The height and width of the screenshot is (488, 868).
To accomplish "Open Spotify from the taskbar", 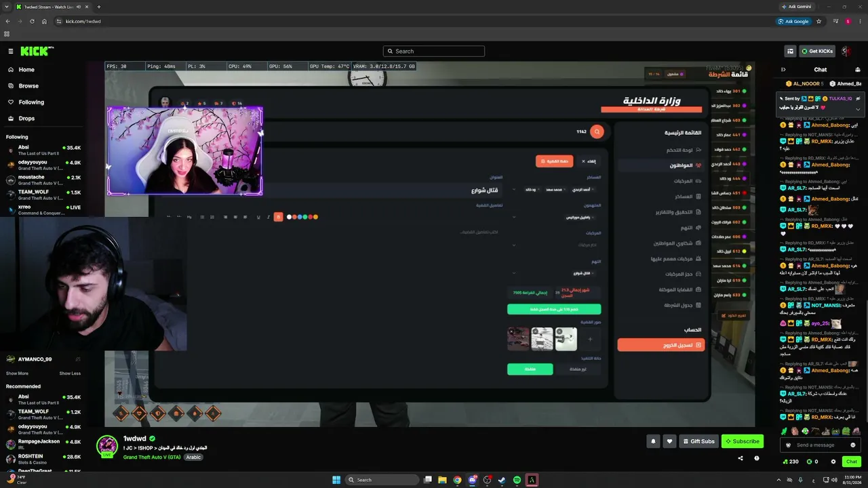I will point(517,480).
